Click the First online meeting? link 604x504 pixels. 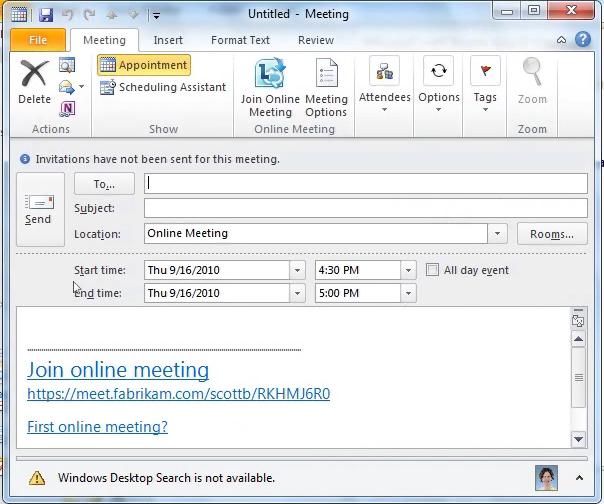tap(97, 427)
